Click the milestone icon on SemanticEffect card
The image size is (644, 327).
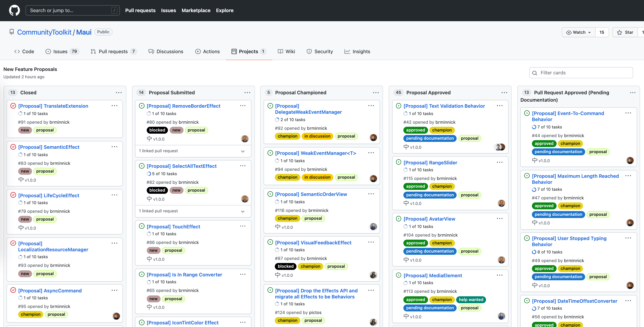[x=21, y=180]
